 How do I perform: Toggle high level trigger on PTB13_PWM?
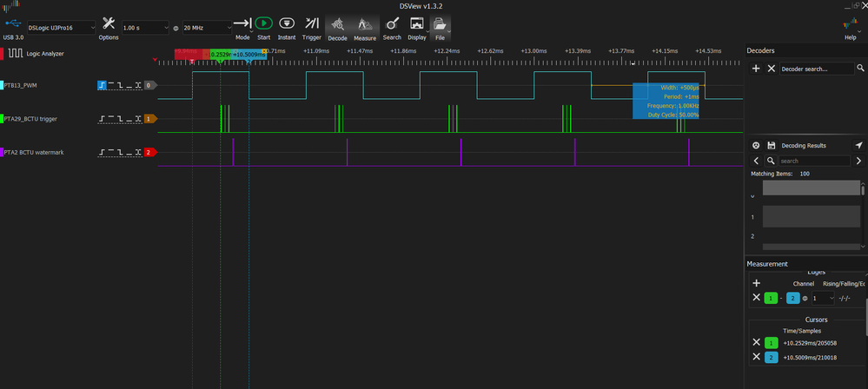[x=111, y=85]
